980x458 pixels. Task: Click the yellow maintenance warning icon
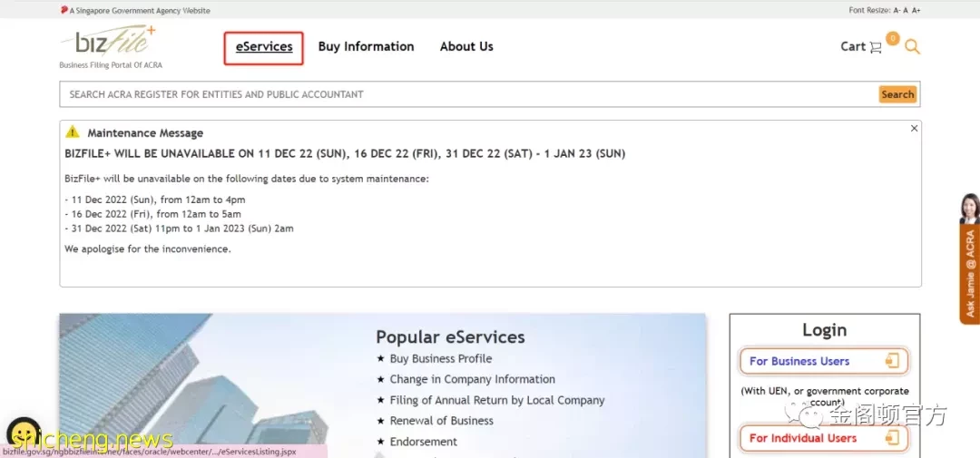[x=73, y=132]
